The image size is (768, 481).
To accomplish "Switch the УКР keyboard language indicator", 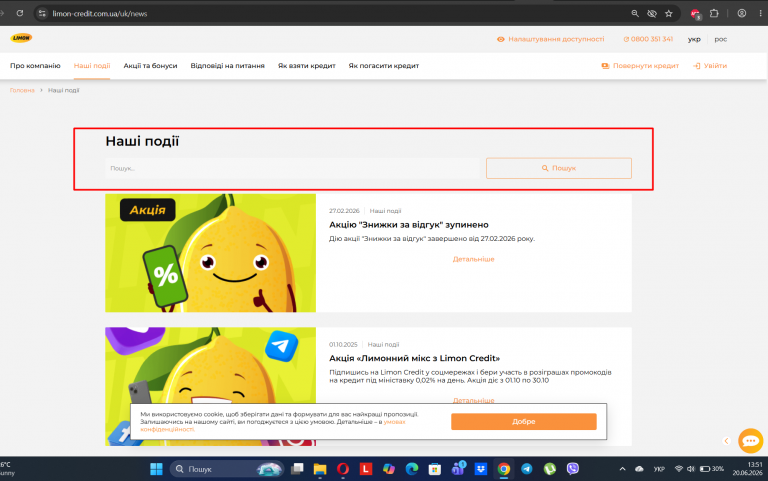I will click(x=659, y=469).
